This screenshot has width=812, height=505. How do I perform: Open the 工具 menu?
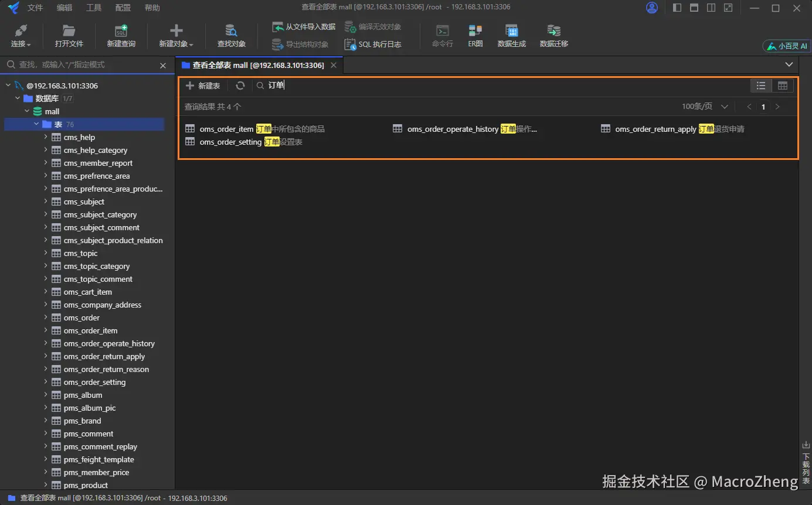coord(94,8)
